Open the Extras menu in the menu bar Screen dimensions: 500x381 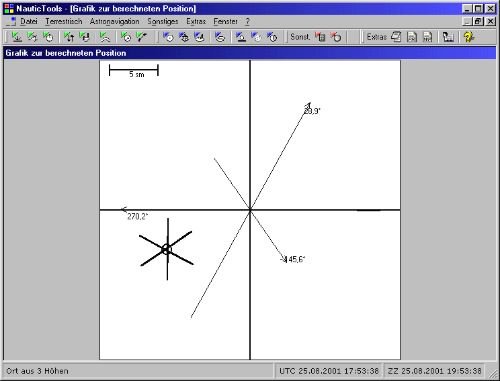point(196,21)
